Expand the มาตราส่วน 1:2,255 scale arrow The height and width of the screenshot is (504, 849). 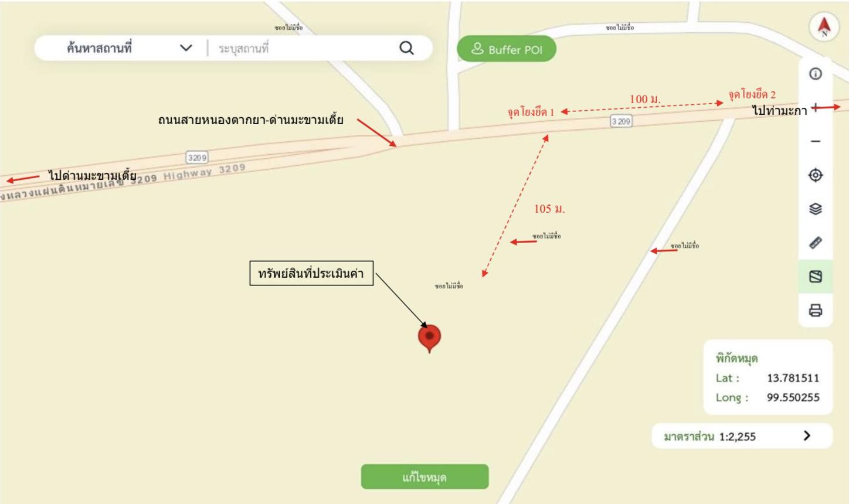[807, 435]
